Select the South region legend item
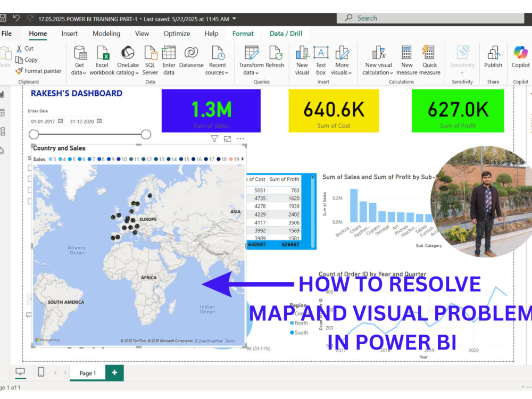532x399 pixels. click(x=299, y=333)
